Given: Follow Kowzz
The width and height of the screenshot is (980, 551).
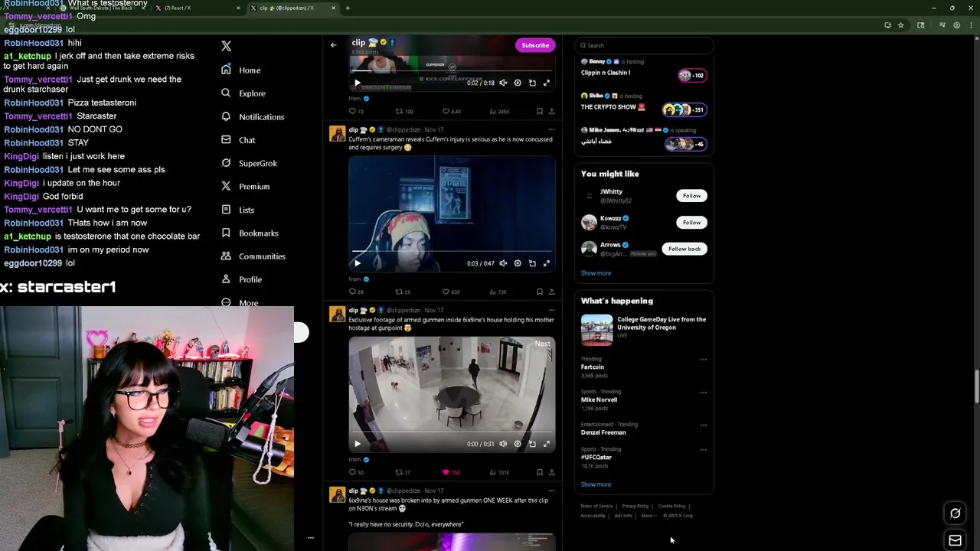Looking at the screenshot, I should (x=691, y=222).
